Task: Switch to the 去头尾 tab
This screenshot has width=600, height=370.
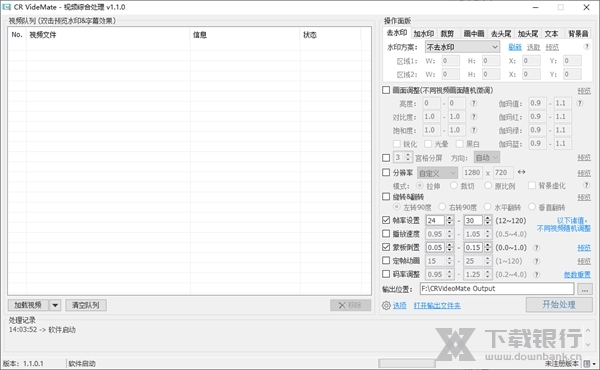Action: [501, 34]
